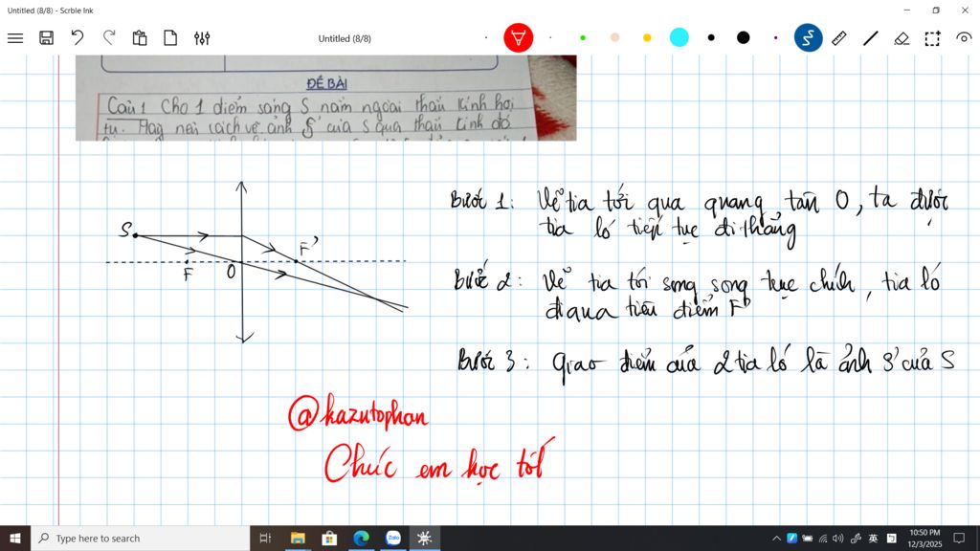Viewport: 980px width, 551px height.
Task: Select the straight line tool
Action: pos(871,38)
